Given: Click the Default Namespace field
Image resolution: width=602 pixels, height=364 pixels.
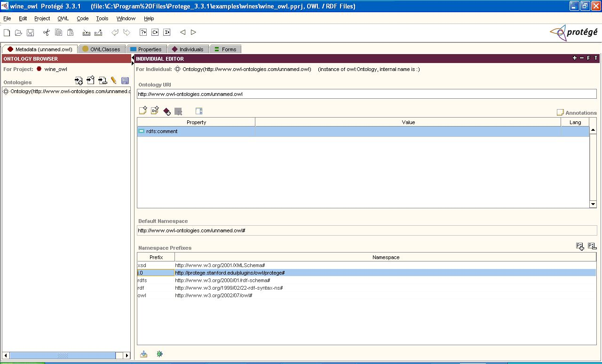Looking at the screenshot, I should 366,230.
